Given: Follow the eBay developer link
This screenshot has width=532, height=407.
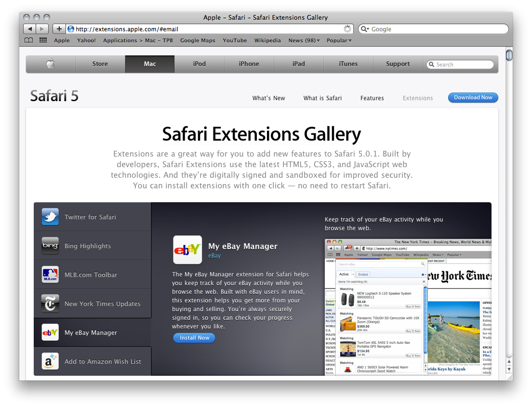Looking at the screenshot, I should [214, 256].
